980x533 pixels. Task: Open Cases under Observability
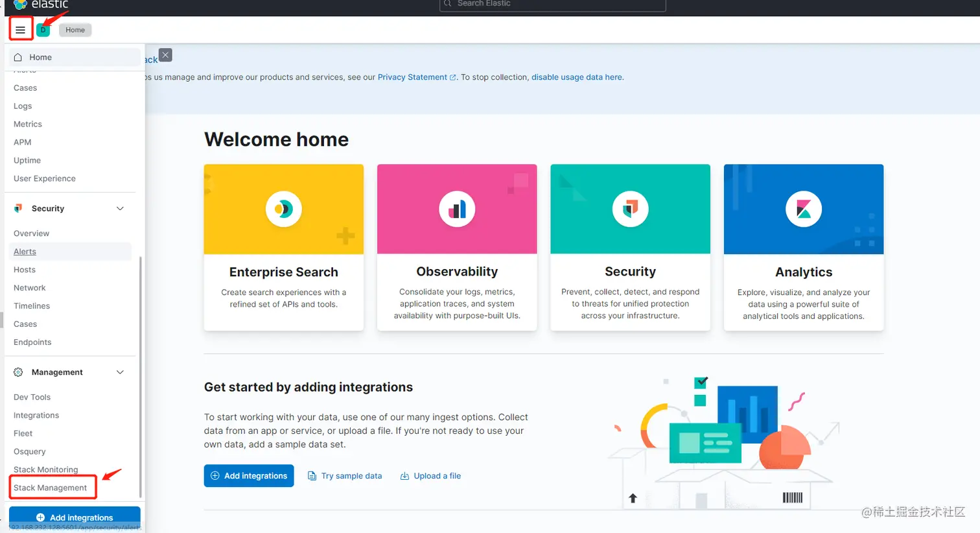click(25, 88)
